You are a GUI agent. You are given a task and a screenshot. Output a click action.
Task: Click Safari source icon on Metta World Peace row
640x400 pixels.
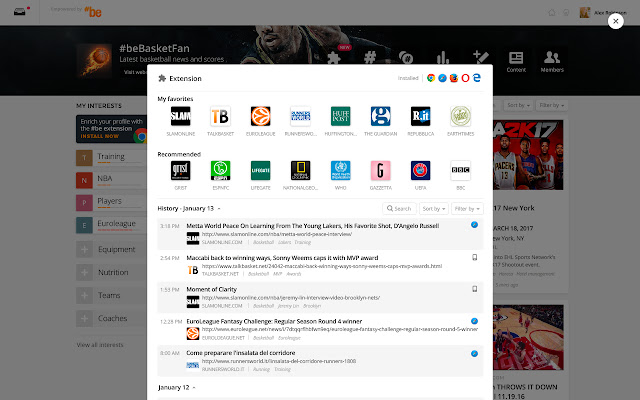pos(474,224)
